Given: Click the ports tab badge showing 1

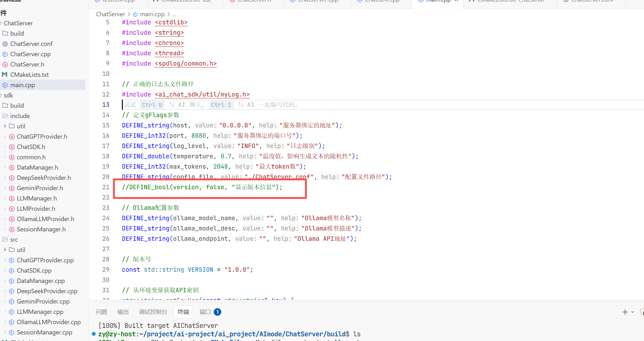Looking at the screenshot, I should [x=217, y=312].
